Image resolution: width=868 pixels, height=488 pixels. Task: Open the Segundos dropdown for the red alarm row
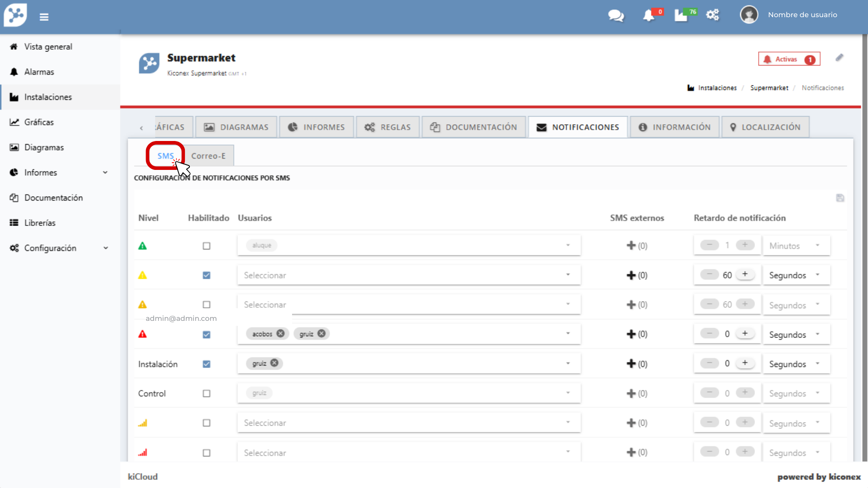pos(796,334)
